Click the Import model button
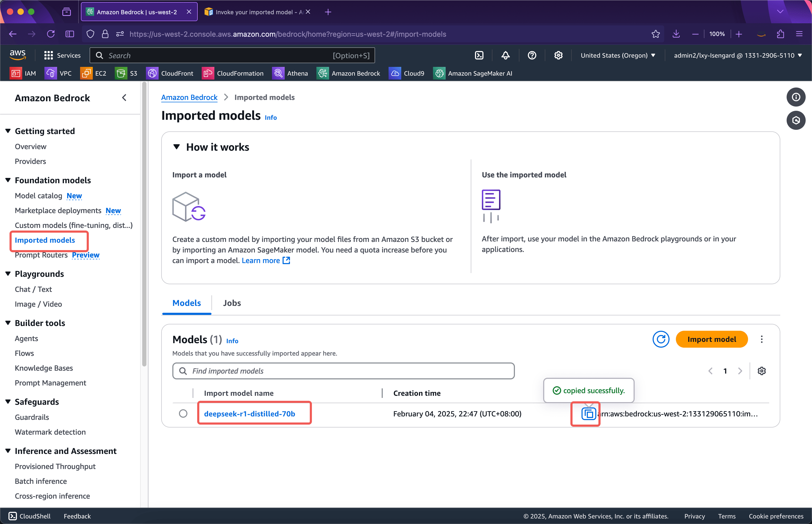Image resolution: width=812 pixels, height=524 pixels. [712, 339]
